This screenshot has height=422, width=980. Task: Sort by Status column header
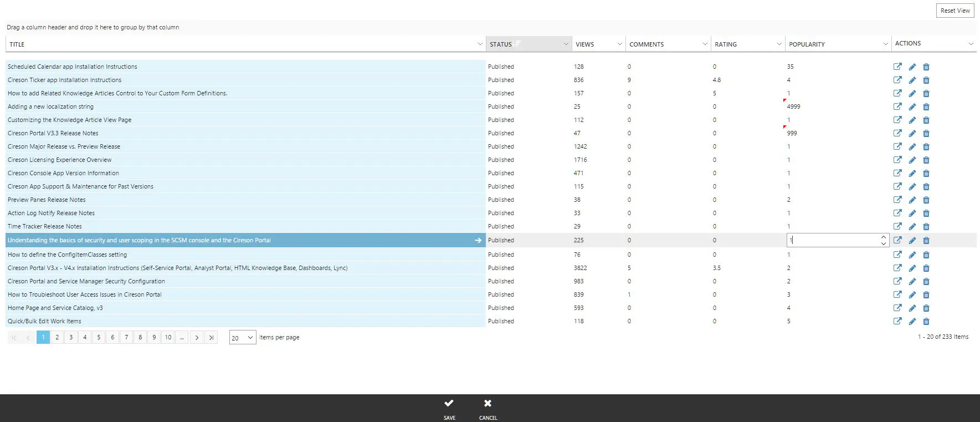point(501,44)
